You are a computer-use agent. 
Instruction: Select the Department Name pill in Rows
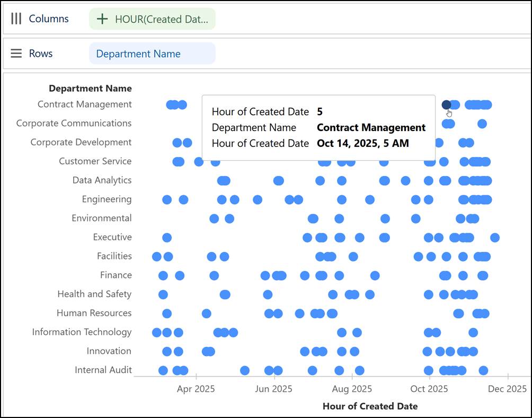pos(152,54)
